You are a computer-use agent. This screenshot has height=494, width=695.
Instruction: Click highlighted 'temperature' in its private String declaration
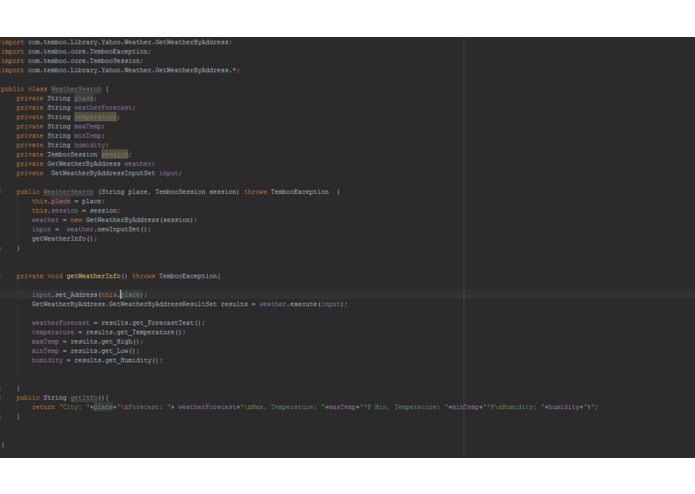click(x=95, y=117)
